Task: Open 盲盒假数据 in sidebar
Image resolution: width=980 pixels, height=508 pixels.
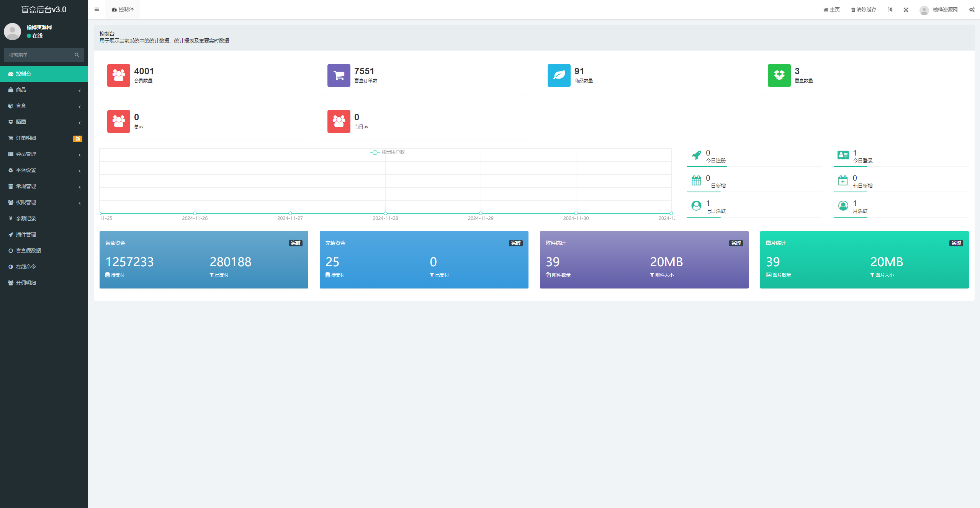Action: (x=44, y=251)
